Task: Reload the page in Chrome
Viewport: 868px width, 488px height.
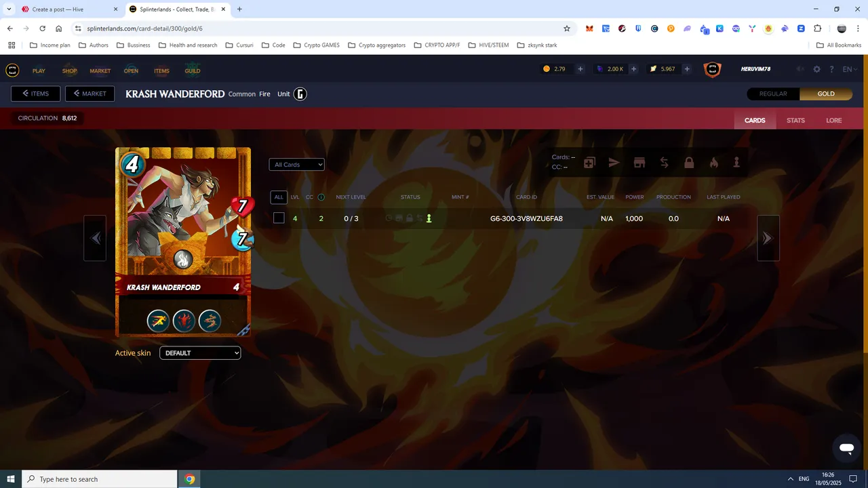Action: coord(42,28)
